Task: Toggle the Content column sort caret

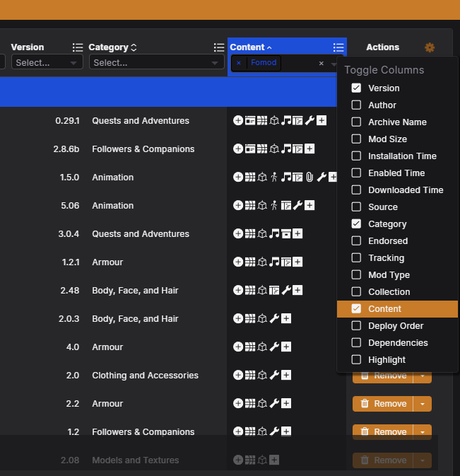Action: pos(269,47)
